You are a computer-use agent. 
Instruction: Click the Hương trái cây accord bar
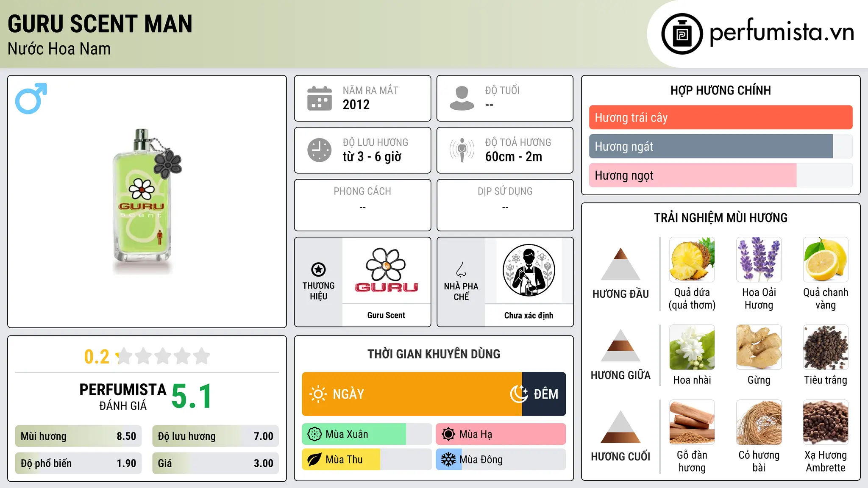point(721,117)
